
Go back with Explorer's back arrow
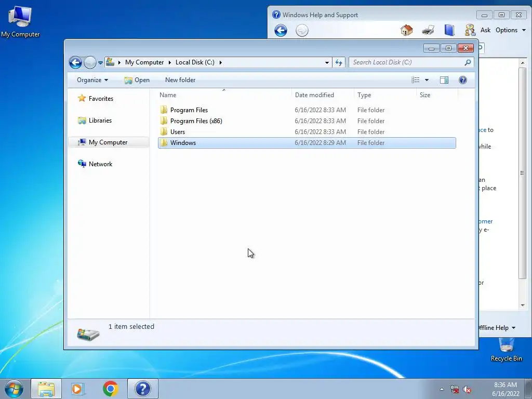point(75,62)
